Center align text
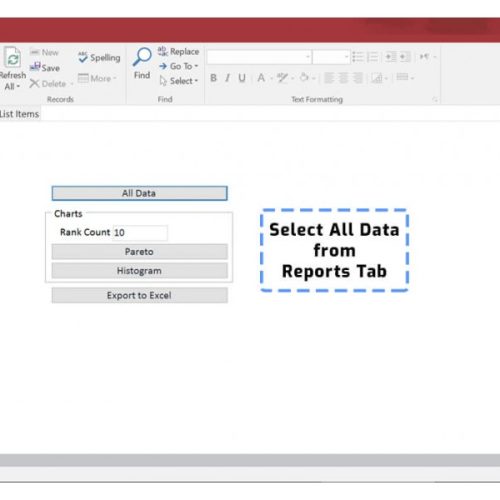 [x=343, y=78]
